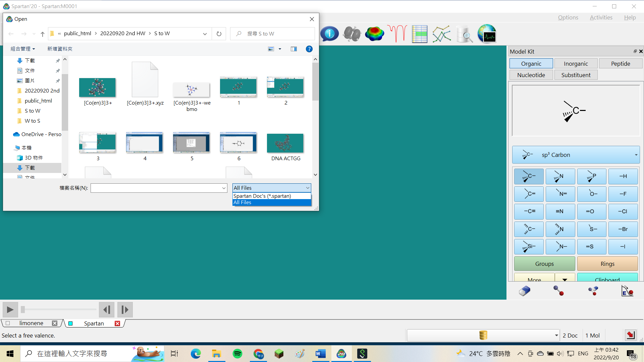Click the Groups button
Viewport: 644px width, 362px height.
pyautogui.click(x=544, y=264)
